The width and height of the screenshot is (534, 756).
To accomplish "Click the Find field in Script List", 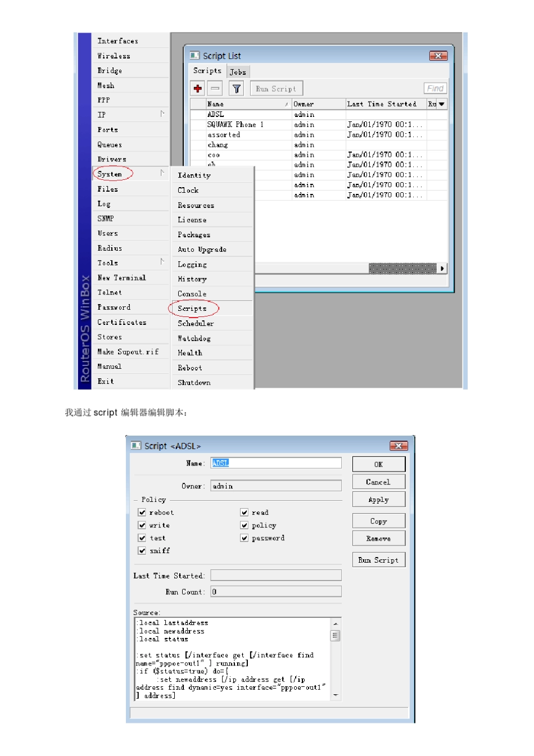I will click(x=435, y=88).
